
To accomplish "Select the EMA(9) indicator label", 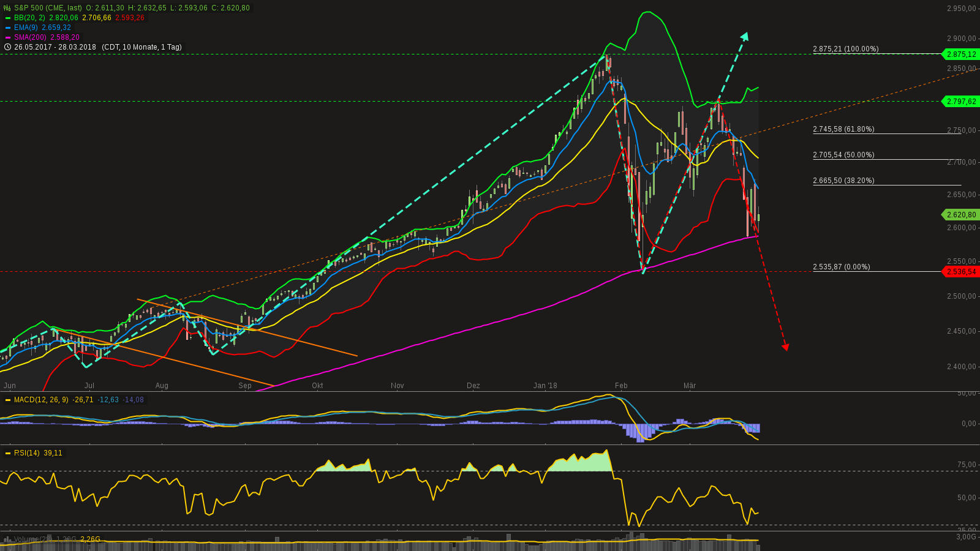I will [x=26, y=28].
